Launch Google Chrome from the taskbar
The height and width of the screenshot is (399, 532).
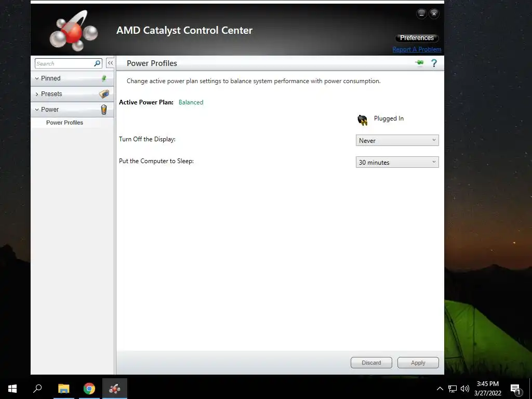point(89,389)
